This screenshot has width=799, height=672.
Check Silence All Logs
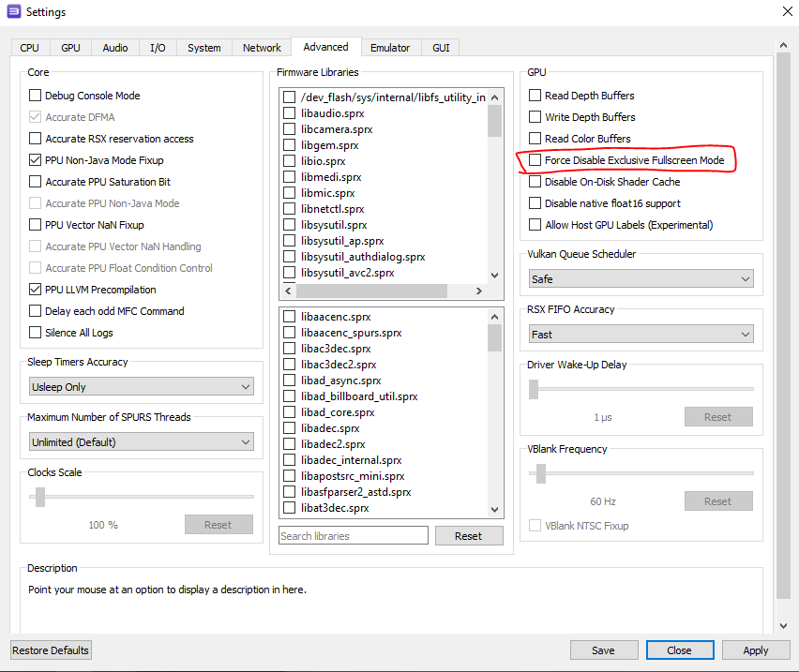[x=35, y=333]
